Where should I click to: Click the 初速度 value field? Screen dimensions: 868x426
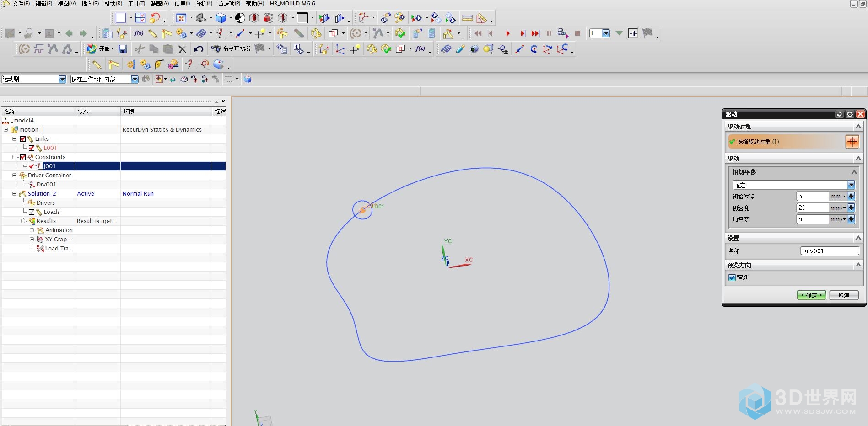(813, 208)
